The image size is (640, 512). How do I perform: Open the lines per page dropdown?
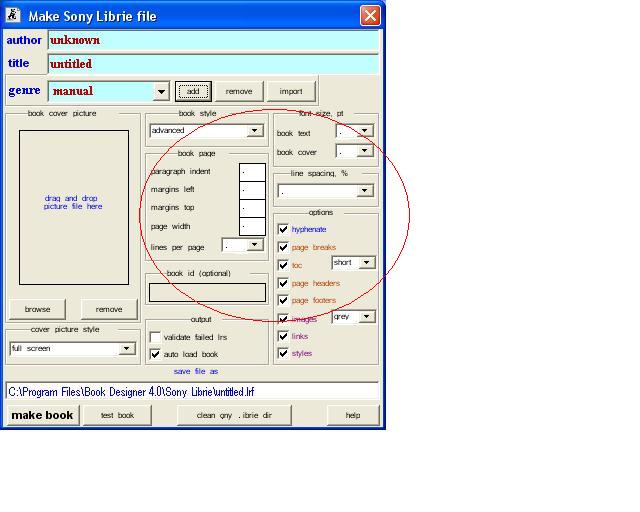coord(255,245)
